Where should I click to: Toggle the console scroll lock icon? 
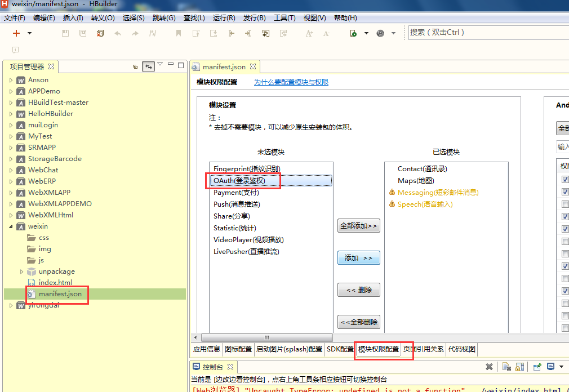point(519,367)
